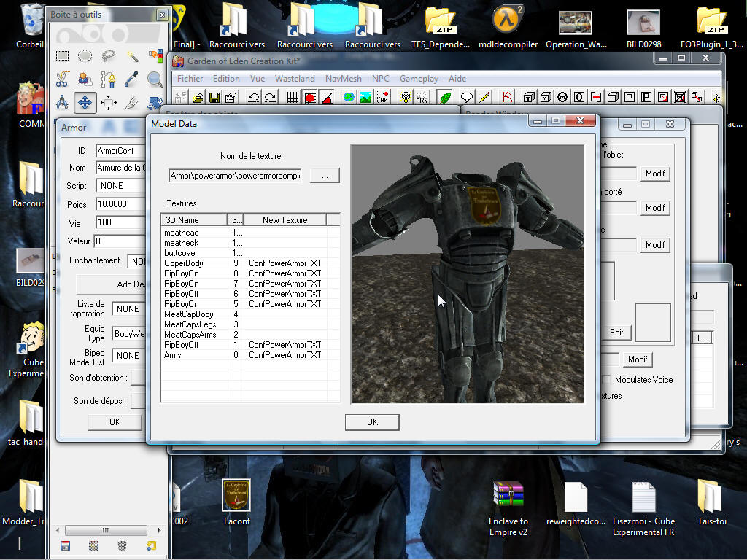Screen dimensions: 747x560
Task: Click the texture path input field
Action: click(x=236, y=176)
